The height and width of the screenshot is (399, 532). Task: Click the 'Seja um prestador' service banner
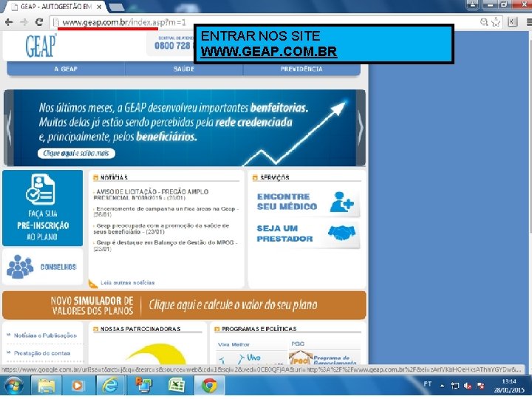(x=307, y=234)
